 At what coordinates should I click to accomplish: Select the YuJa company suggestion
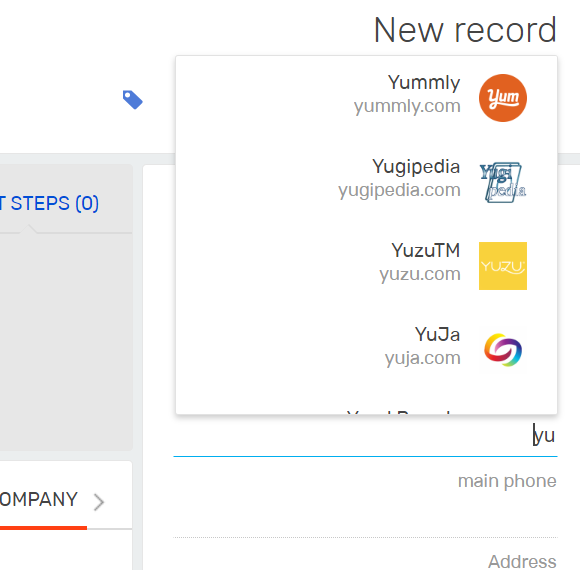[367, 350]
